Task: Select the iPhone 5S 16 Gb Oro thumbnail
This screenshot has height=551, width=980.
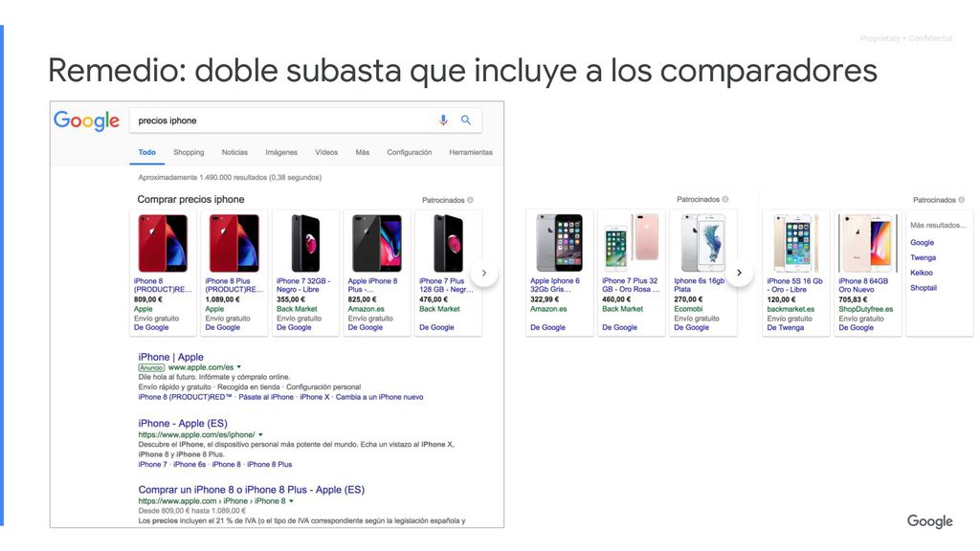Action: tap(795, 243)
